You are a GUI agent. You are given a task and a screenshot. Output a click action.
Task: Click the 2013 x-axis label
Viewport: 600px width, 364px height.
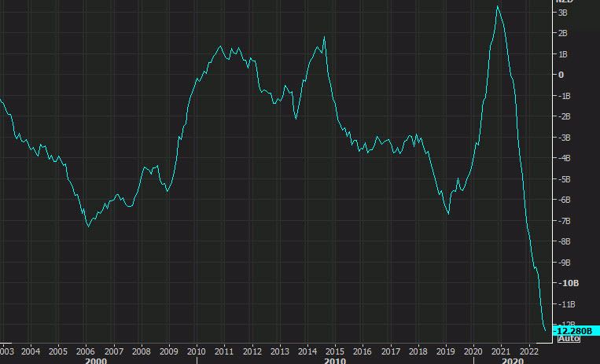pyautogui.click(x=280, y=351)
